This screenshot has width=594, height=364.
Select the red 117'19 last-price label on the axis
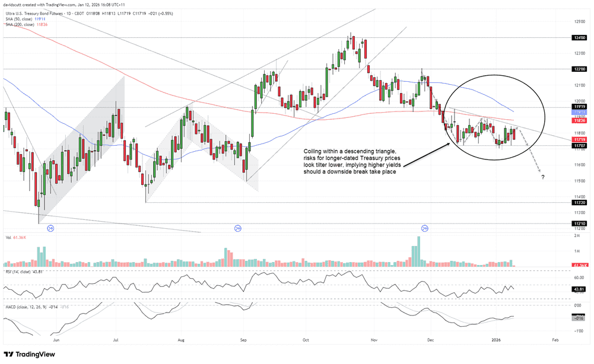[580, 140]
